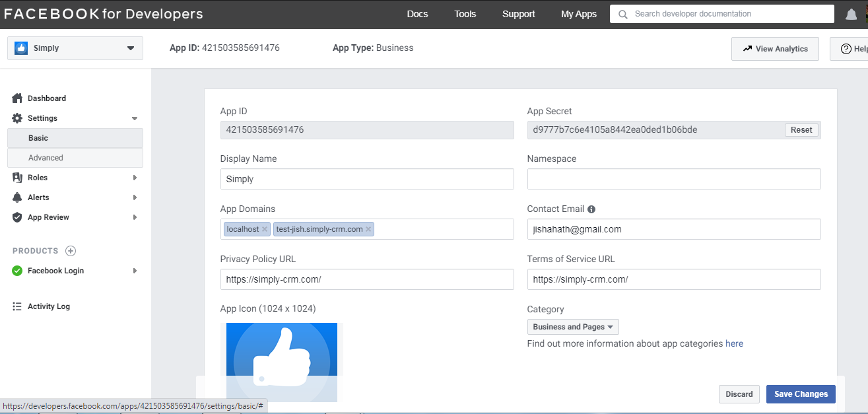Click the Save Changes button
This screenshot has height=414, width=868.
[x=801, y=394]
